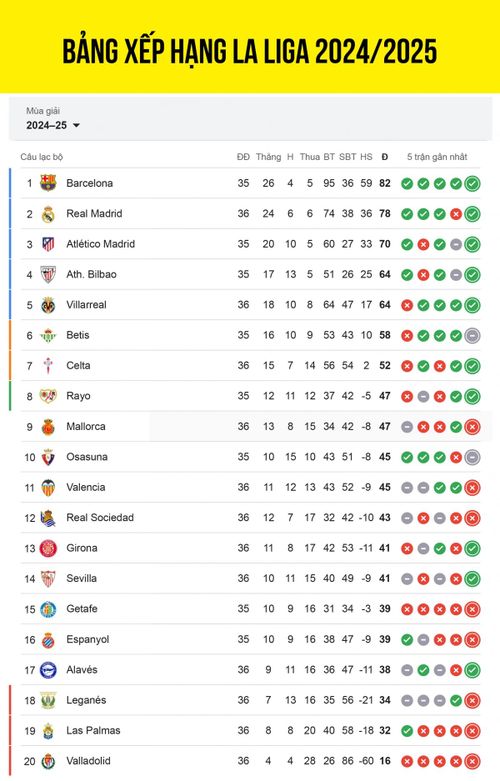Image resolution: width=500 pixels, height=781 pixels.
Task: Select the Osasuna table row
Action: coord(250,457)
